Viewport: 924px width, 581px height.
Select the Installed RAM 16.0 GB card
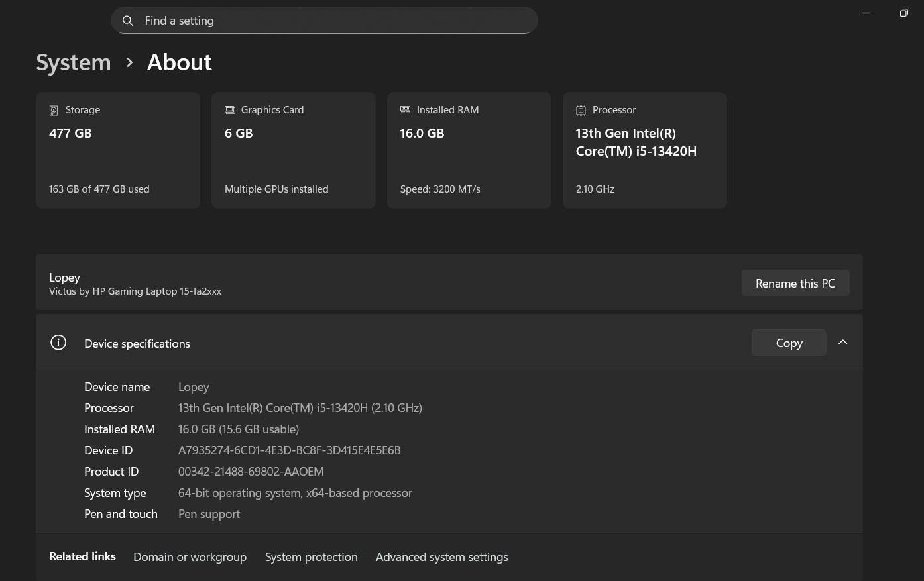469,150
